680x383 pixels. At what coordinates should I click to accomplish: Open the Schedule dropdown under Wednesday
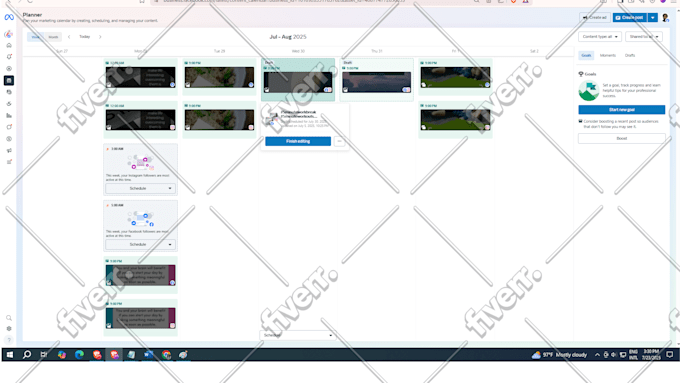point(298,335)
